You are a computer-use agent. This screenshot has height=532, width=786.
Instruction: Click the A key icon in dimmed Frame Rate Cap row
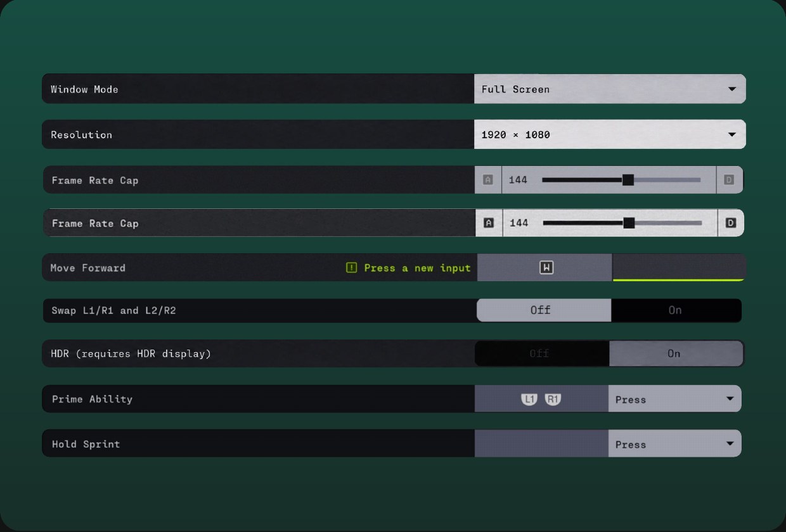[487, 180]
